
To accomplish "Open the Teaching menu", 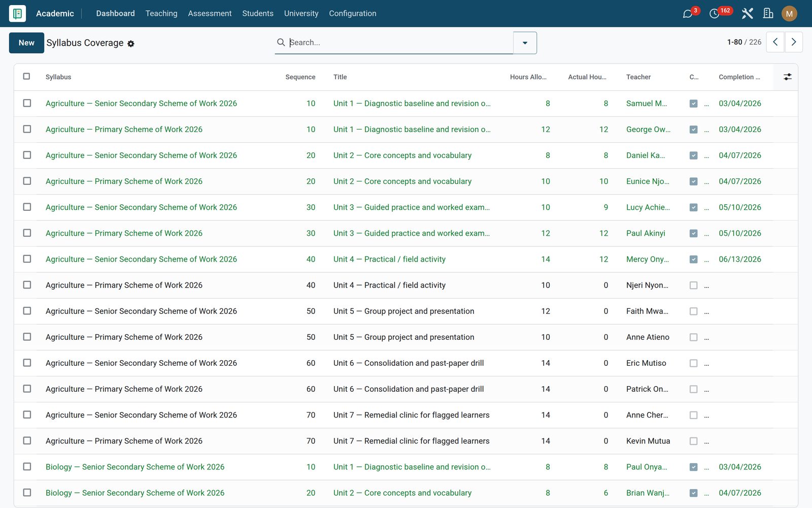I will coord(161,14).
